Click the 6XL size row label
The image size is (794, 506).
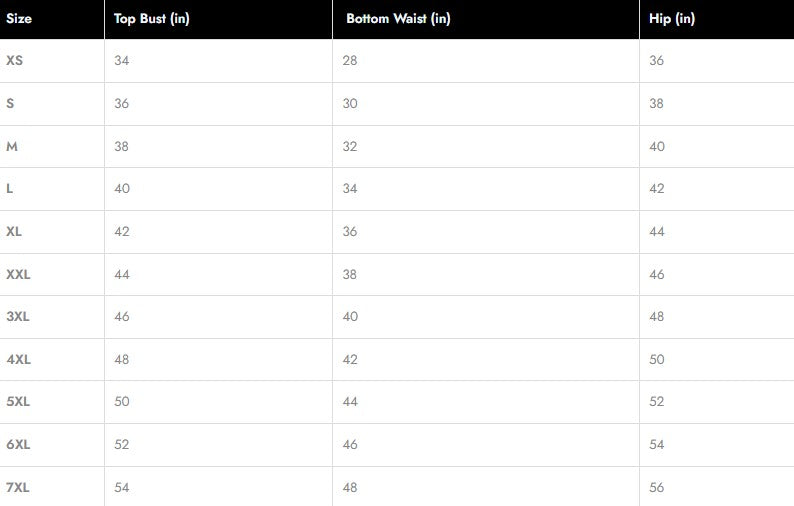18,444
